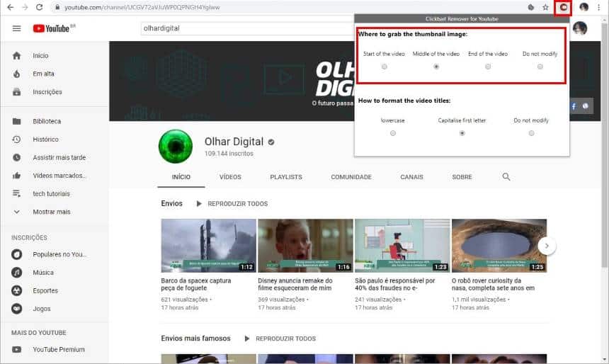Click the green eye channel avatar

click(x=176, y=147)
